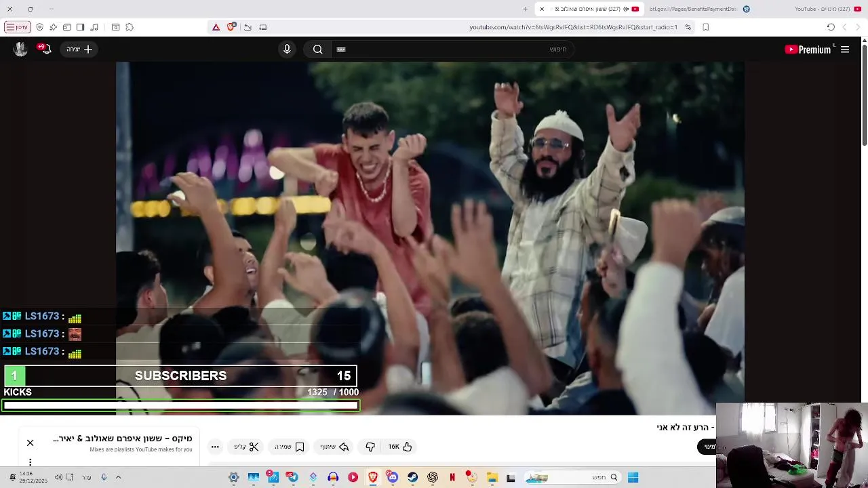
Task: Open Leo AI sparkle icon in toolbar
Action: tap(53, 27)
